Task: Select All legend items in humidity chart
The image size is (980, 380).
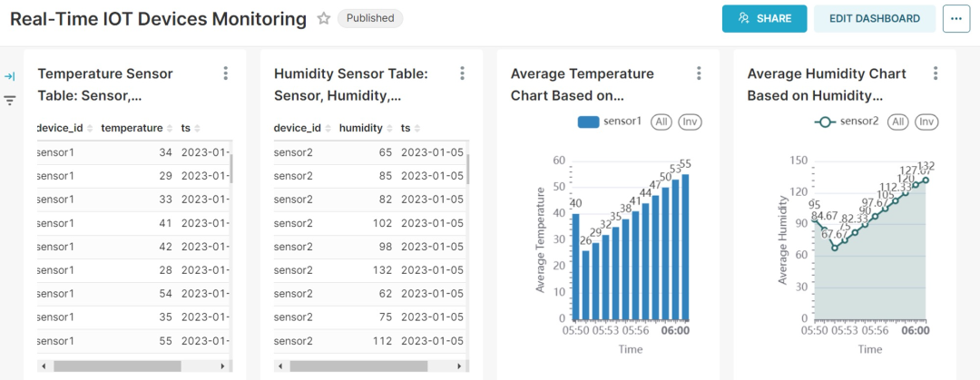Action: (897, 122)
